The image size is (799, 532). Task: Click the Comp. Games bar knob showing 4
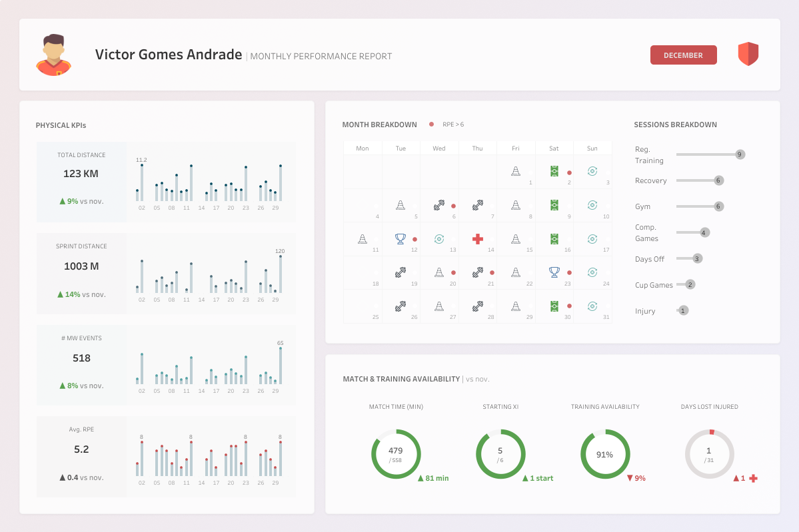point(704,232)
